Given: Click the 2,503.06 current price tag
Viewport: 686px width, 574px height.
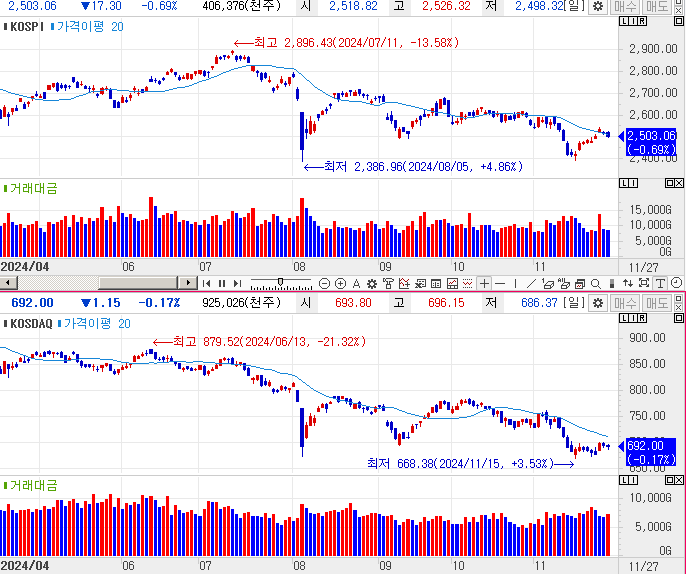Looking at the screenshot, I should point(651,142).
